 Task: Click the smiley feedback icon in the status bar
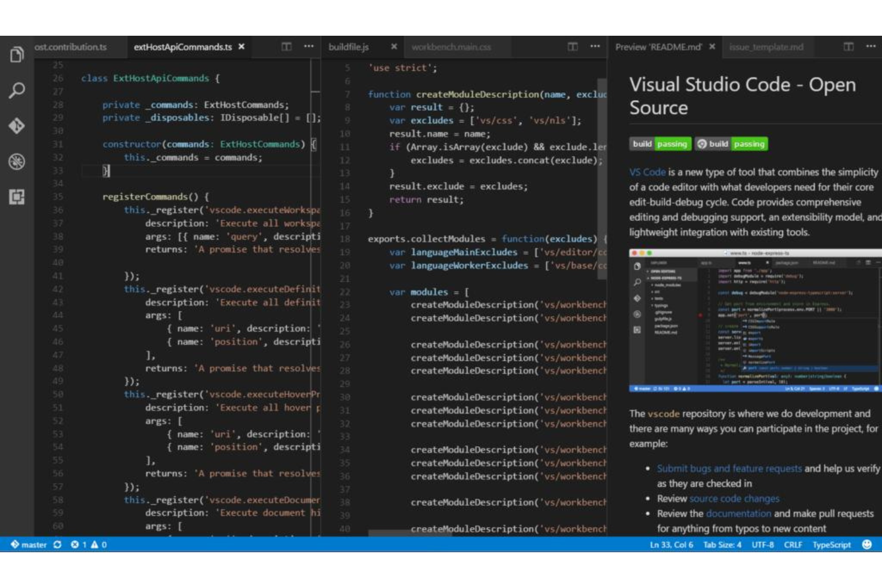pyautogui.click(x=865, y=544)
